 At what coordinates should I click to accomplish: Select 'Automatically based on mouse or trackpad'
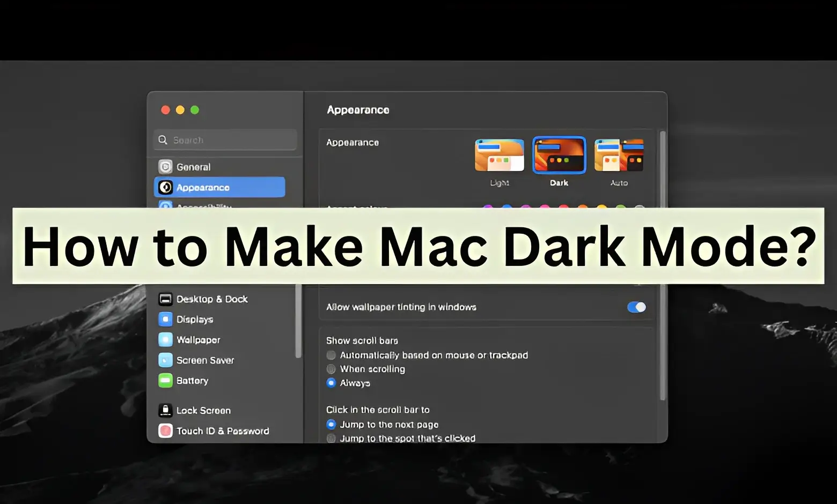(x=331, y=355)
